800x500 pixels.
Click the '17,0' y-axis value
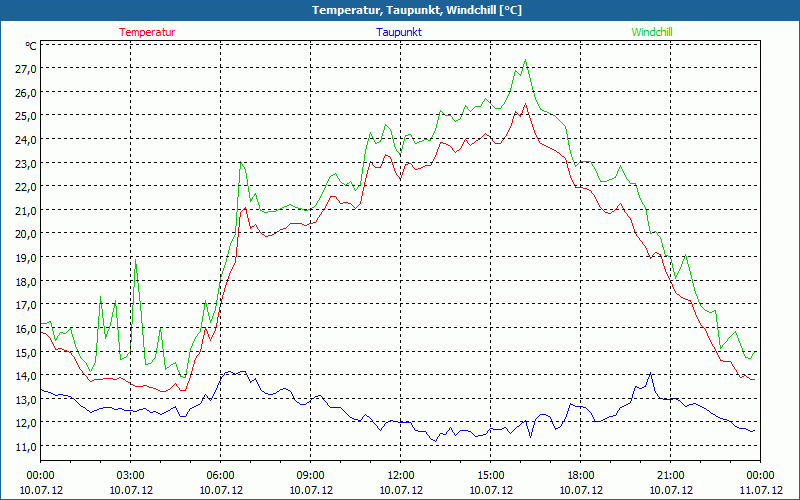[26, 305]
